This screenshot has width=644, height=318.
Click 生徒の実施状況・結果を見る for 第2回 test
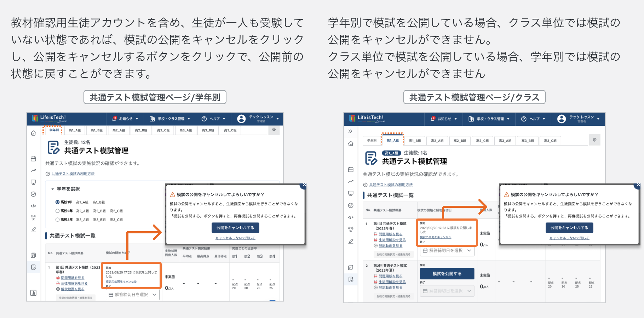tap(393, 296)
